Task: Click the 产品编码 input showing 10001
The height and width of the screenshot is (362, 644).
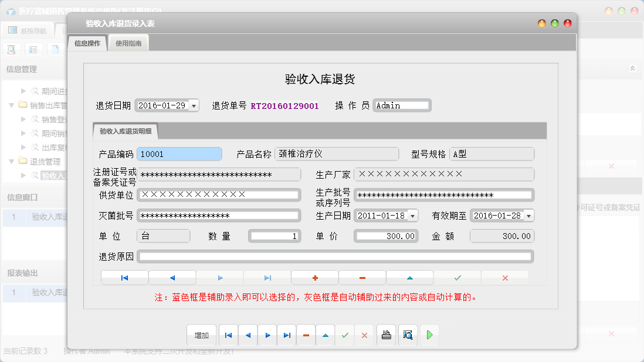Action: (179, 153)
